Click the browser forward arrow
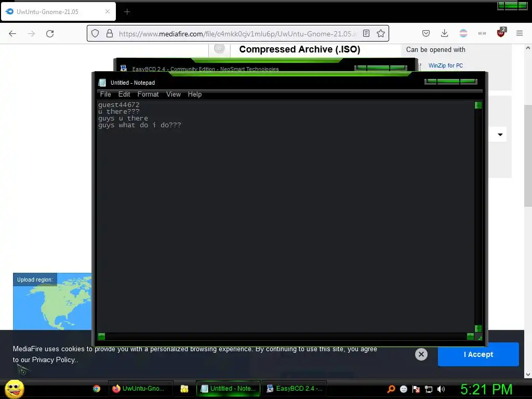This screenshot has width=532, height=399. click(31, 33)
